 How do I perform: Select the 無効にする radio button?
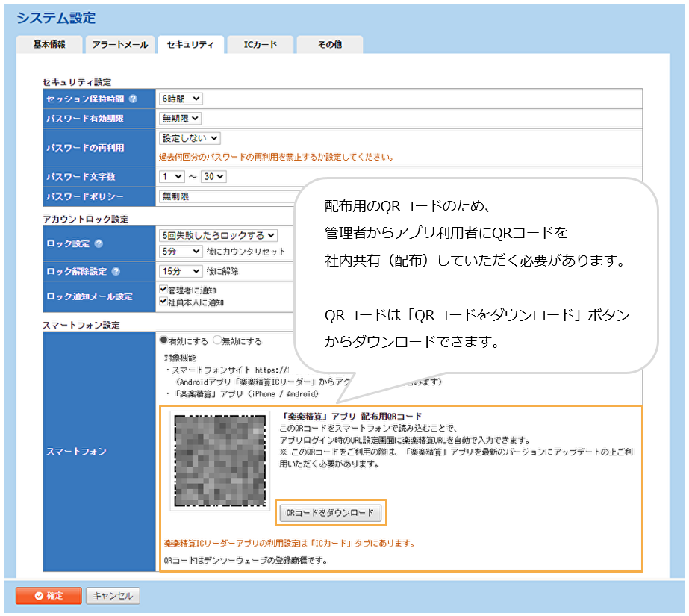point(217,340)
